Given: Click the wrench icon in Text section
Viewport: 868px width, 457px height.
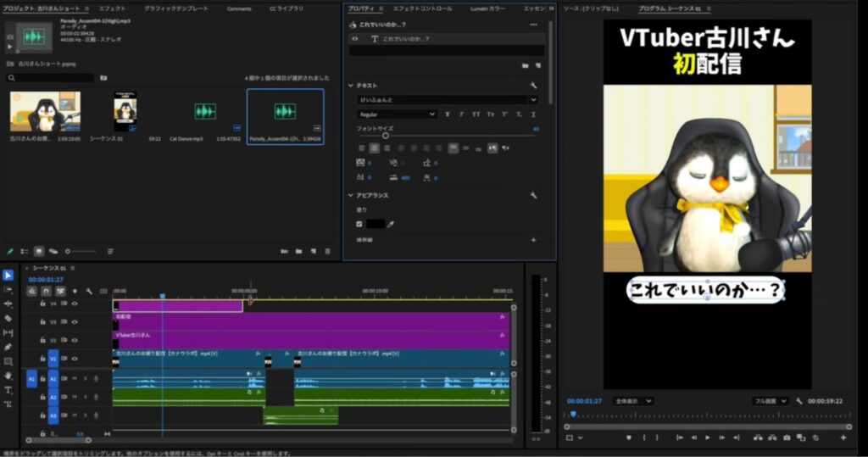Looking at the screenshot, I should click(x=533, y=86).
